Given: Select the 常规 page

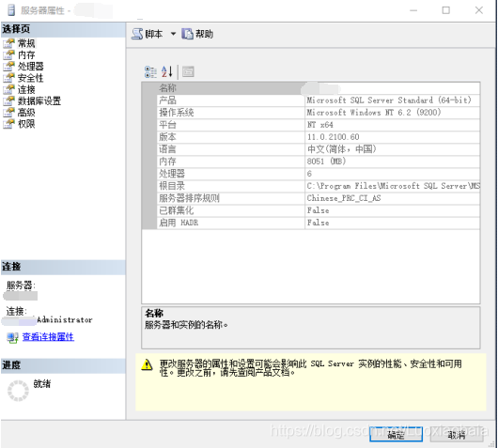Looking at the screenshot, I should pyautogui.click(x=26, y=43).
